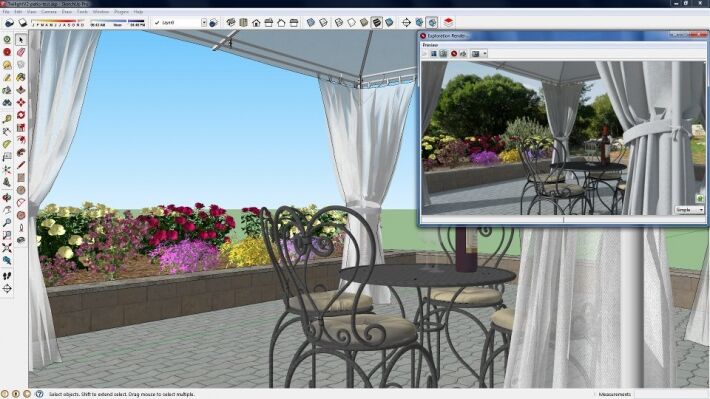Click the red render icon in Exploration Render

coord(454,53)
